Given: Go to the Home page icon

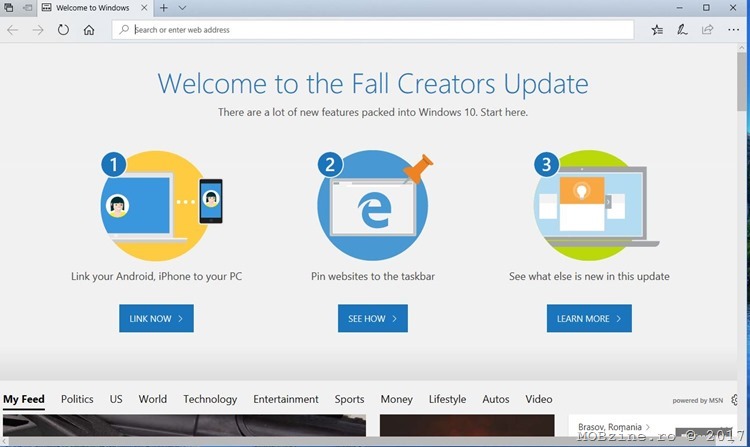Looking at the screenshot, I should (89, 30).
